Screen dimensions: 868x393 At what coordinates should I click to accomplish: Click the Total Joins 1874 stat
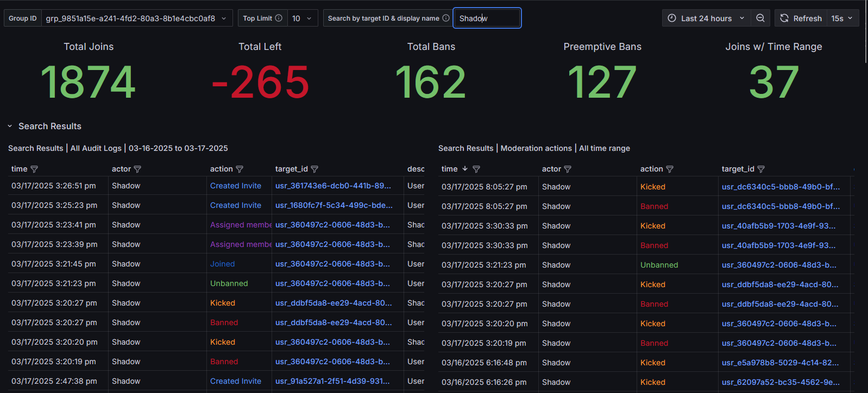pyautogui.click(x=89, y=82)
